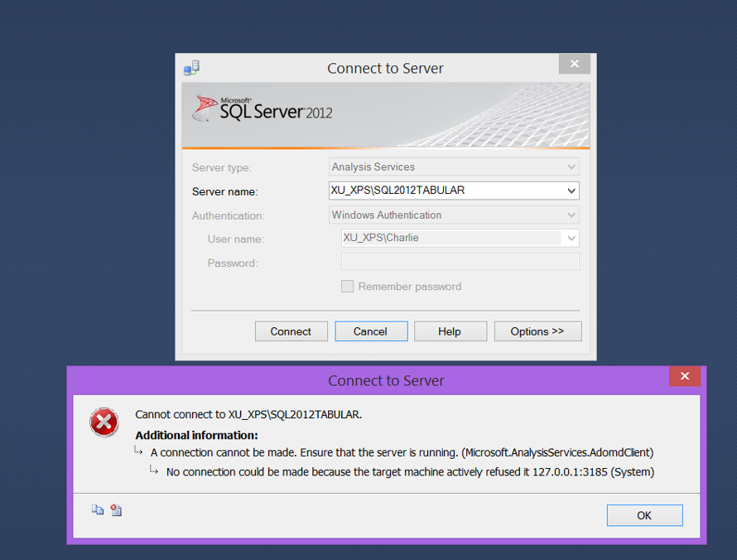Viewport: 737px width, 560px height.
Task: Expand the Server name combo box arrow
Action: [x=571, y=191]
